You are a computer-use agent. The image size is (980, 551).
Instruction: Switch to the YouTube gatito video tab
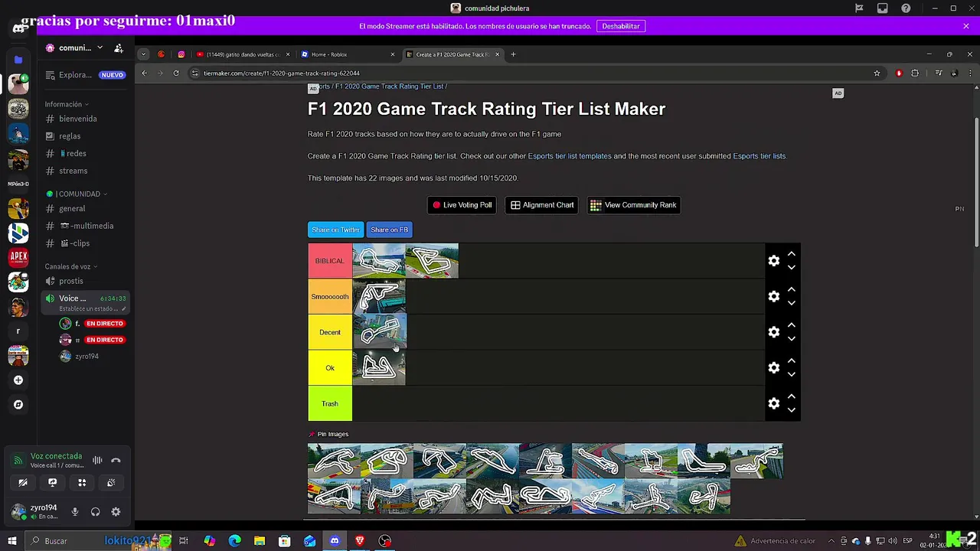tap(242, 54)
